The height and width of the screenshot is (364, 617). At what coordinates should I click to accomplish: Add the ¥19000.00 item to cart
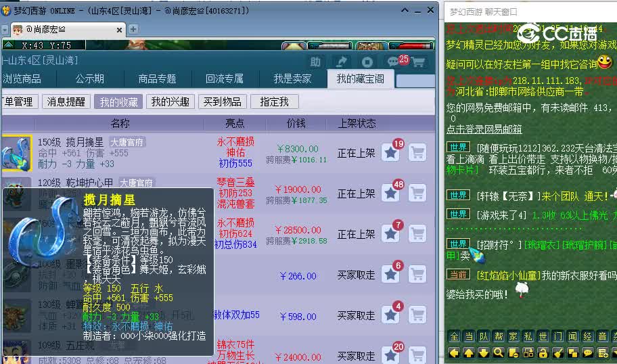click(x=417, y=194)
